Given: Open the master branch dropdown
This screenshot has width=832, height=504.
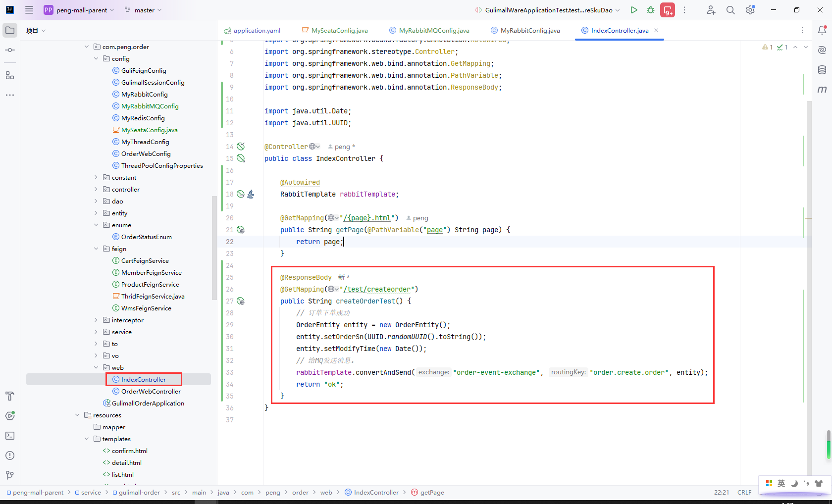Looking at the screenshot, I should 143,10.
